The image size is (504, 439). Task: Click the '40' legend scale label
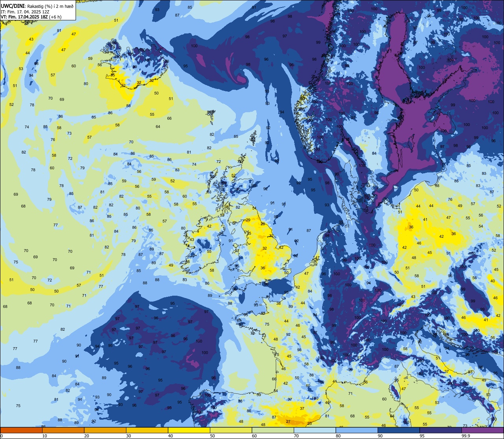pyautogui.click(x=170, y=436)
